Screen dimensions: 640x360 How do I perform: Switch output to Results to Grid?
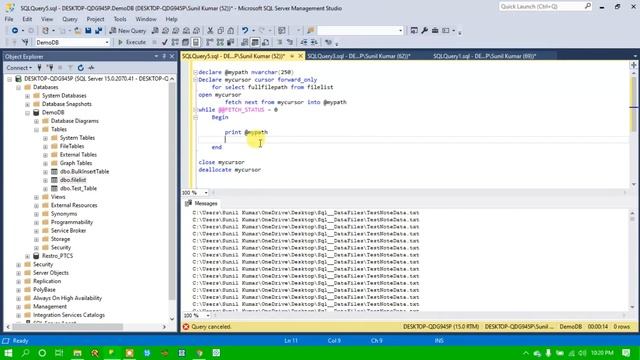[x=255, y=42]
